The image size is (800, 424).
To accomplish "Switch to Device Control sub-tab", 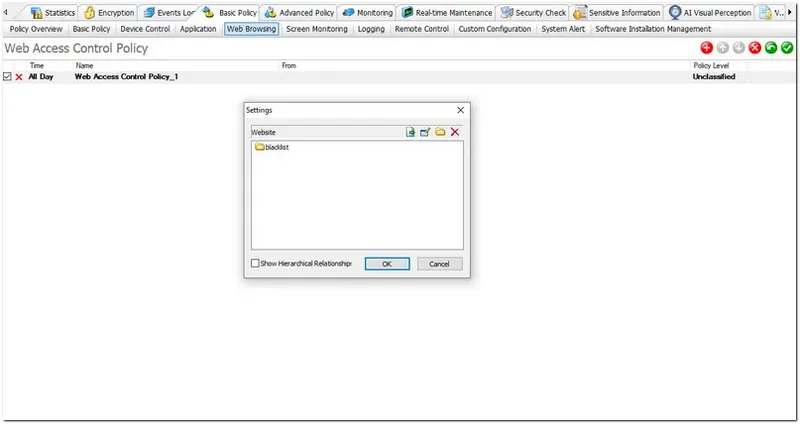I will pyautogui.click(x=145, y=29).
